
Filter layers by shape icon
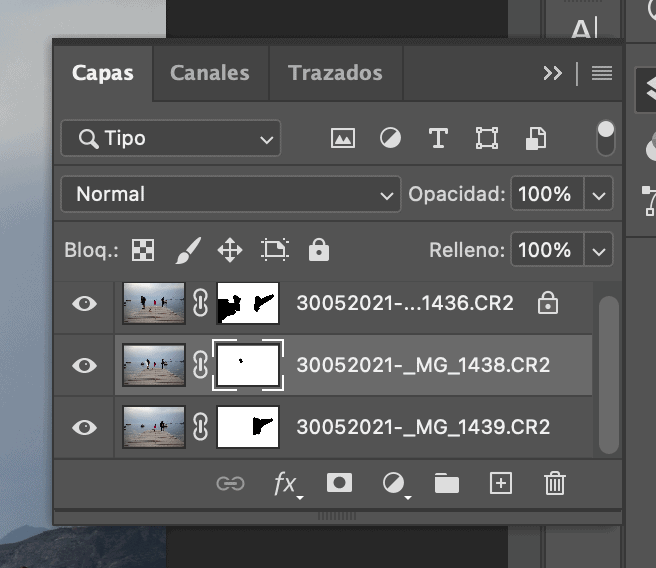487,138
